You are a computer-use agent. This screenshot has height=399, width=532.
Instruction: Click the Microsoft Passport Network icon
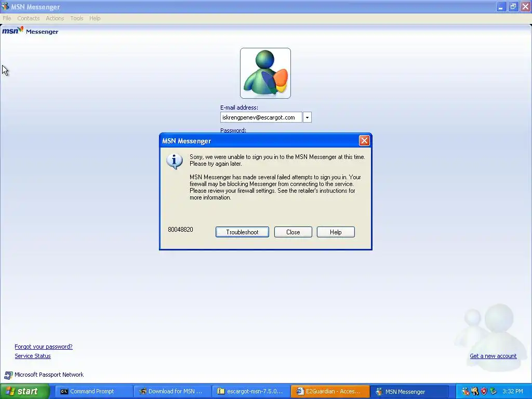[x=8, y=375]
